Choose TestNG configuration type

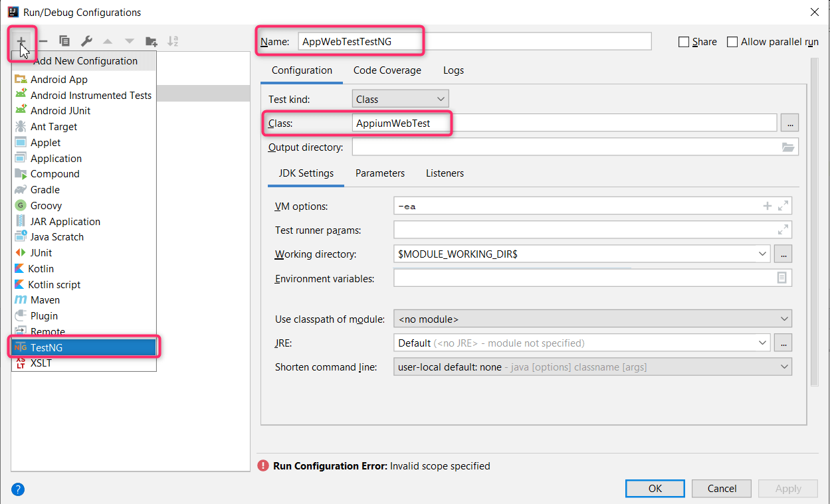84,347
